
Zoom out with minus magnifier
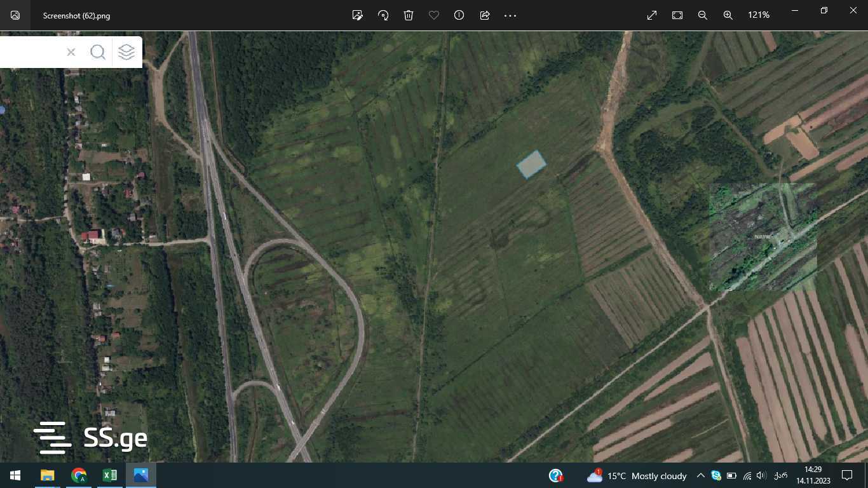(703, 15)
